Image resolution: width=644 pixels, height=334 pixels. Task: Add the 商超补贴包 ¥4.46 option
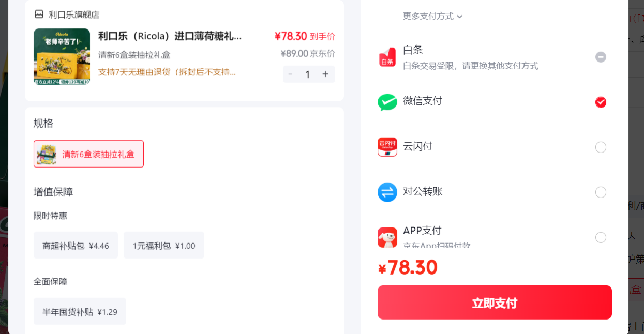(x=76, y=245)
